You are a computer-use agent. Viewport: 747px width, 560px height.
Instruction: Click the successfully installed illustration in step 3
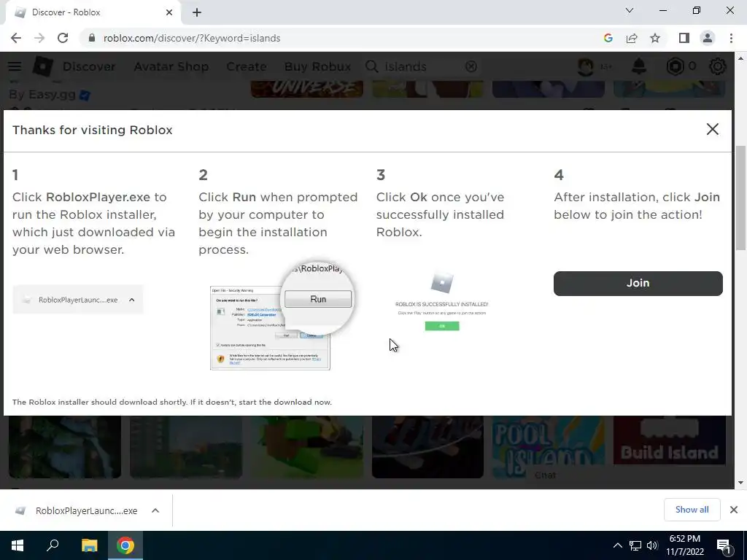[441, 302]
